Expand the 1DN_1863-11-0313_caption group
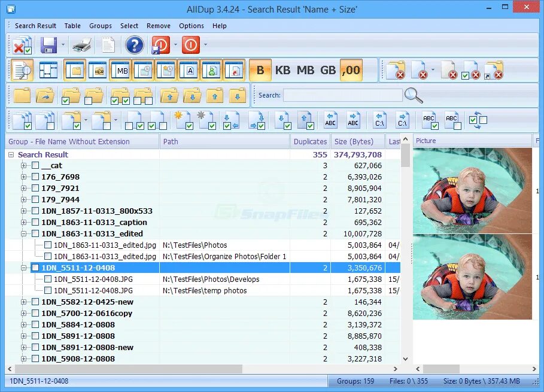The width and height of the screenshot is (544, 392). (23, 223)
